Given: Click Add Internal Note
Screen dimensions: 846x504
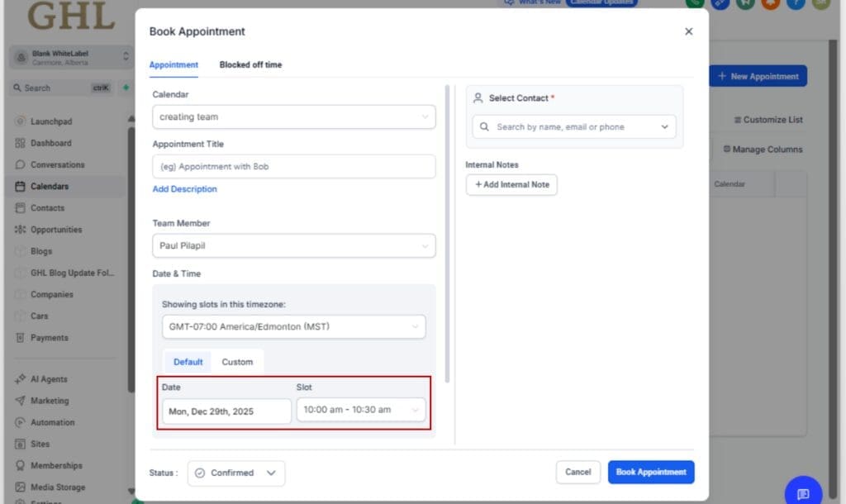Looking at the screenshot, I should click(x=511, y=184).
